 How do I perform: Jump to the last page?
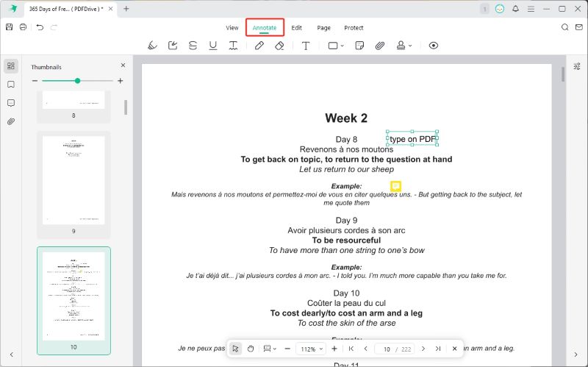click(x=438, y=349)
